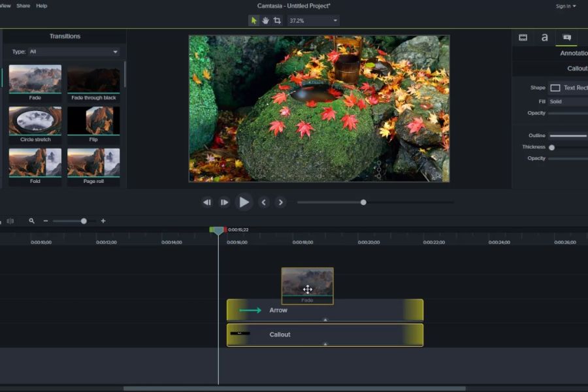Expand the transition Type dropdown
Screen dimensions: 588x392
[x=74, y=52]
